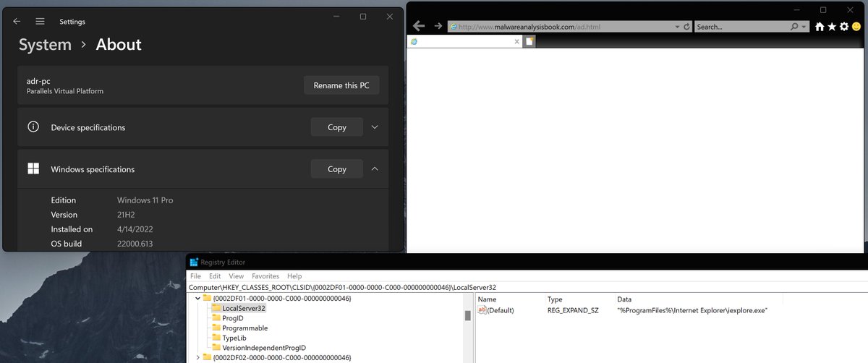This screenshot has width=868, height=363.
Task: Select LocalServer32 registry key
Action: pyautogui.click(x=244, y=308)
